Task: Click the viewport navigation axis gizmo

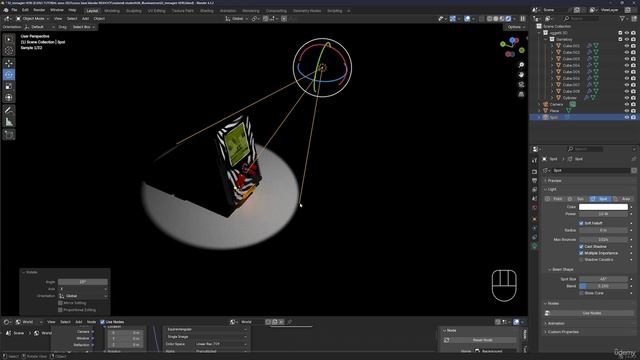Action: (x=512, y=47)
